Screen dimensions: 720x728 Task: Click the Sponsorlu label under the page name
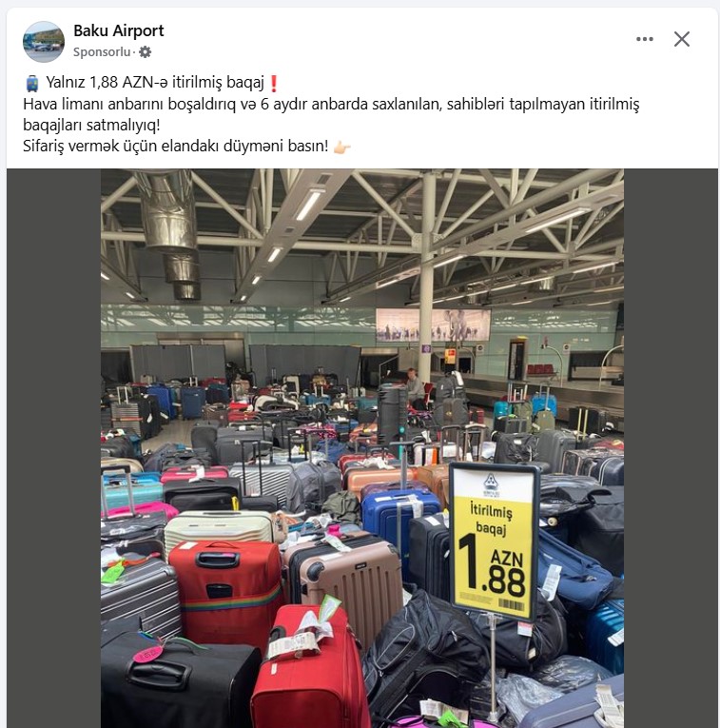[x=102, y=52]
